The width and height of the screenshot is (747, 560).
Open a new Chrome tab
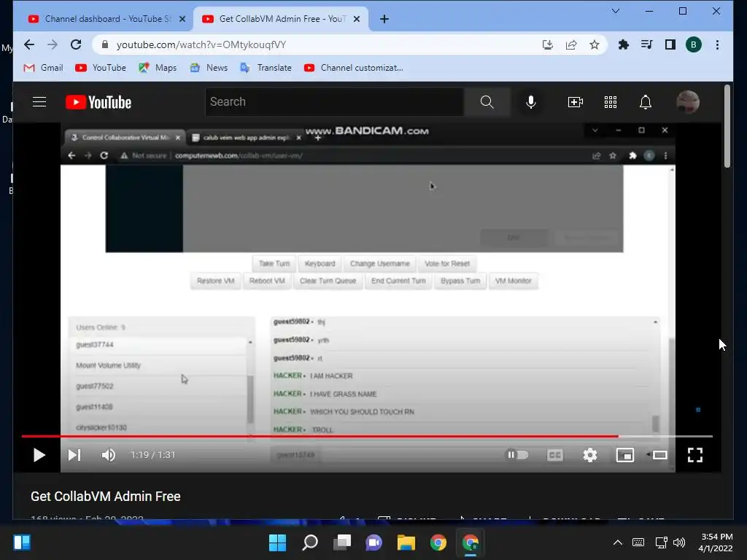384,19
